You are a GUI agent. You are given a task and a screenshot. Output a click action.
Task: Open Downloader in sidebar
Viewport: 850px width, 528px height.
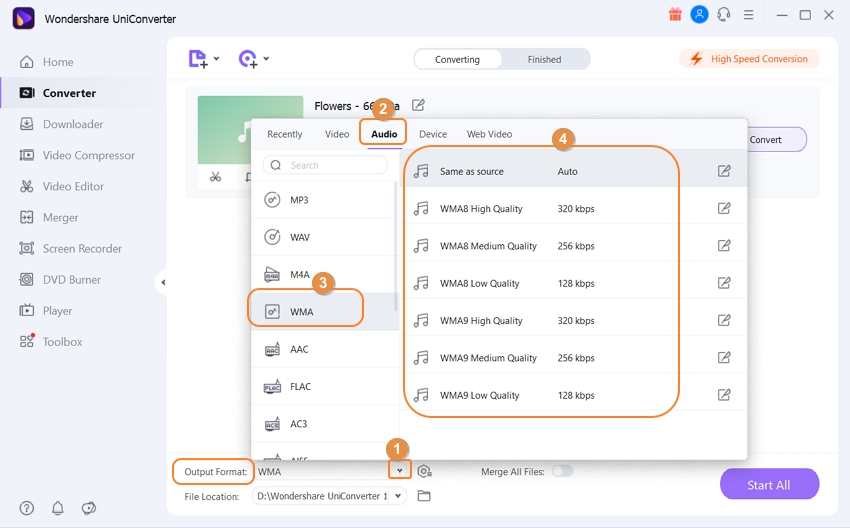(61, 124)
